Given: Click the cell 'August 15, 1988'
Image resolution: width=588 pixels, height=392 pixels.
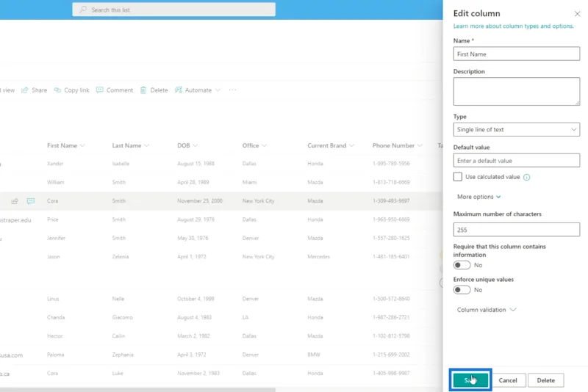Looking at the screenshot, I should 196,164.
